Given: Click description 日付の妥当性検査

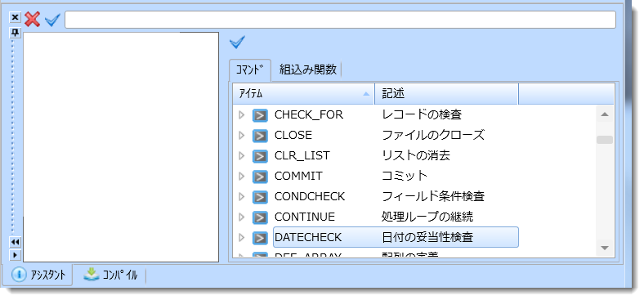Looking at the screenshot, I should [x=427, y=237].
